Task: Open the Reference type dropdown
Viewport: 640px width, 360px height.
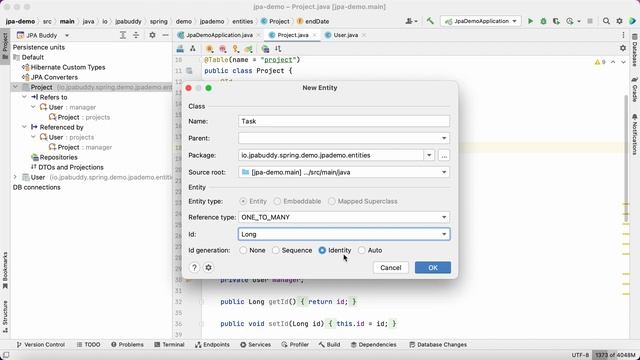Action: tap(444, 217)
